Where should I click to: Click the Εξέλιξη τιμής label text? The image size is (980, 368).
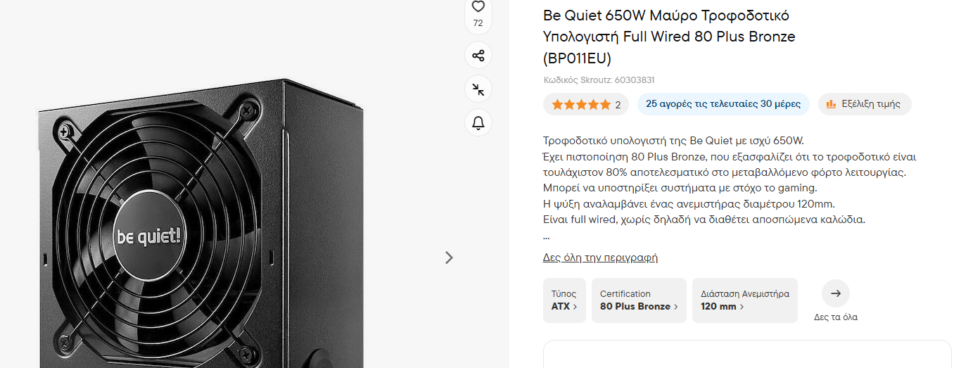point(871,104)
